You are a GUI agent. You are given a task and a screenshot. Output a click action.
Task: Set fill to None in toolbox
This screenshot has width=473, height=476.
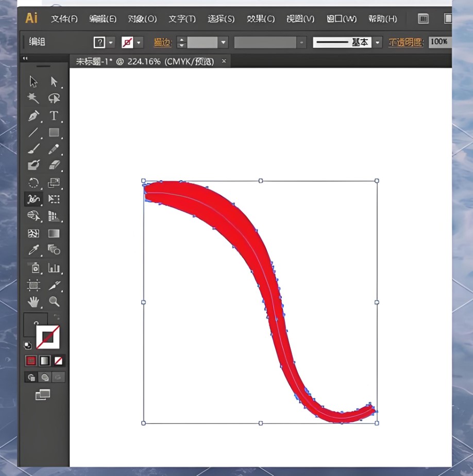pos(59,361)
